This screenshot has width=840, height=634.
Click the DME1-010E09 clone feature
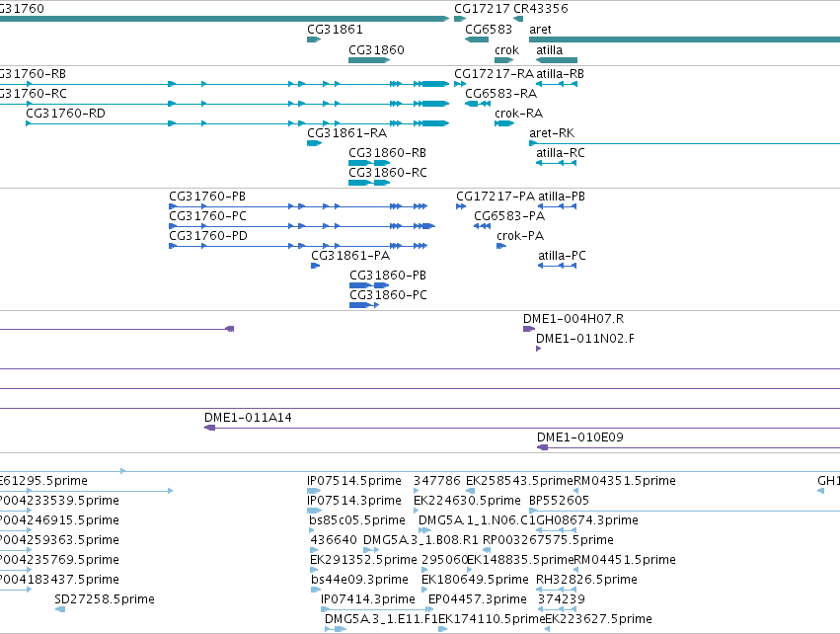click(x=688, y=447)
